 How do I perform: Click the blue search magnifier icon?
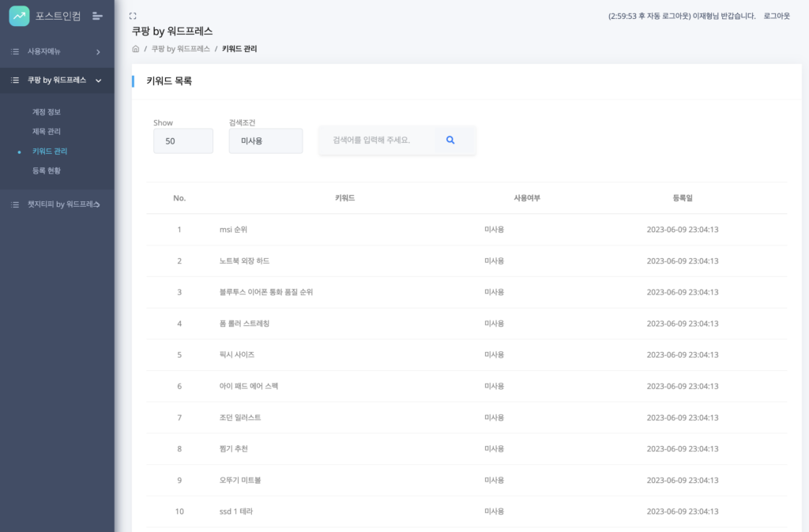pyautogui.click(x=450, y=140)
